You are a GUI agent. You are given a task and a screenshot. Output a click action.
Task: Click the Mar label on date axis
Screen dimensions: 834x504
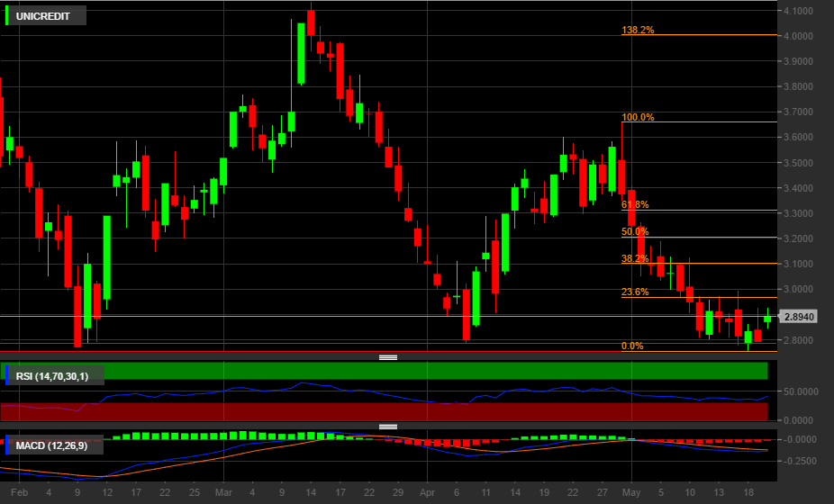pyautogui.click(x=222, y=492)
